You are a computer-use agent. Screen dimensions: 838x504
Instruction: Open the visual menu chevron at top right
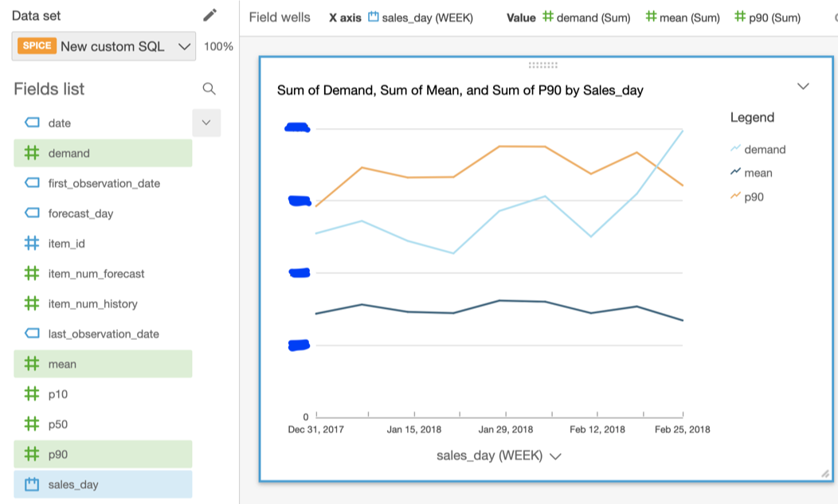click(803, 86)
